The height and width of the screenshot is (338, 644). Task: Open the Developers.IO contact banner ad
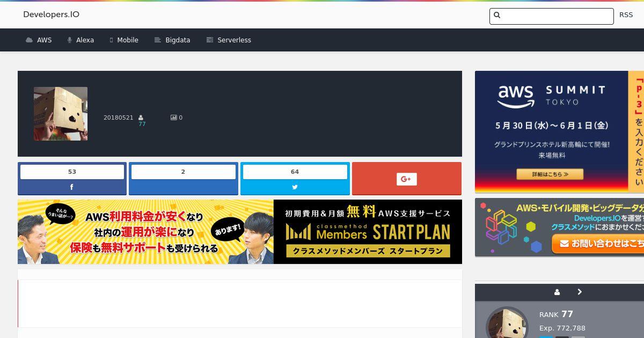tap(559, 227)
